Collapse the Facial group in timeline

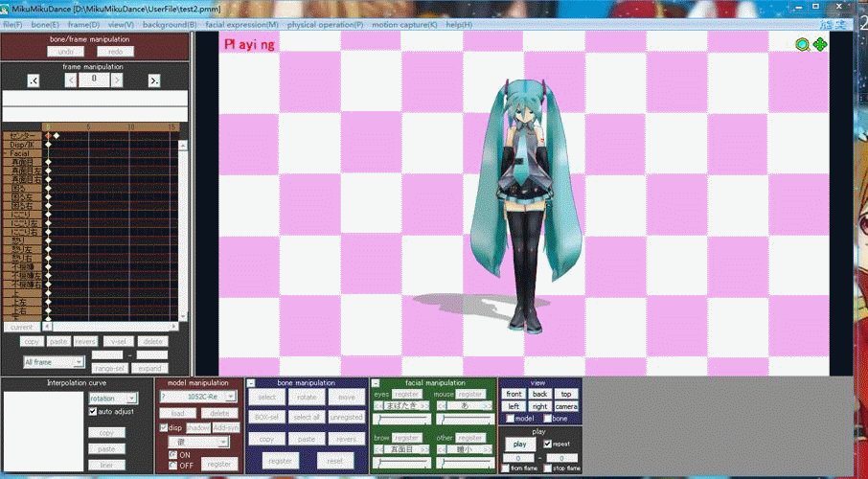point(6,153)
